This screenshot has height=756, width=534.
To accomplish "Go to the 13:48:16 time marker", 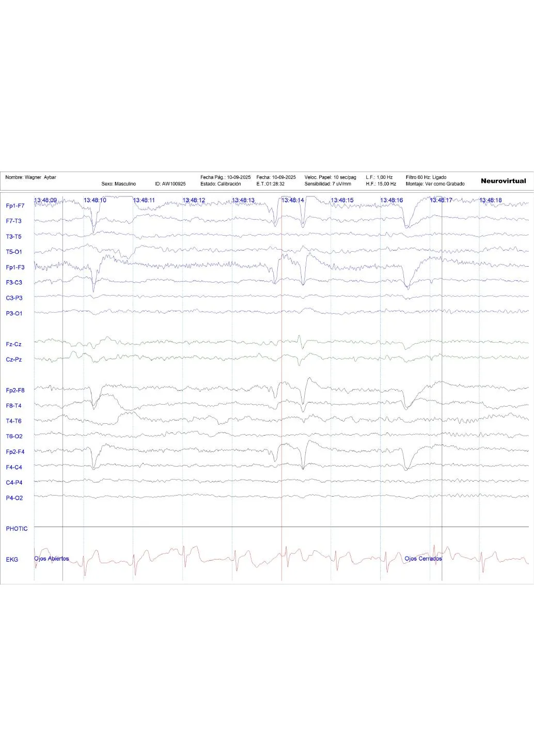I will [x=391, y=200].
